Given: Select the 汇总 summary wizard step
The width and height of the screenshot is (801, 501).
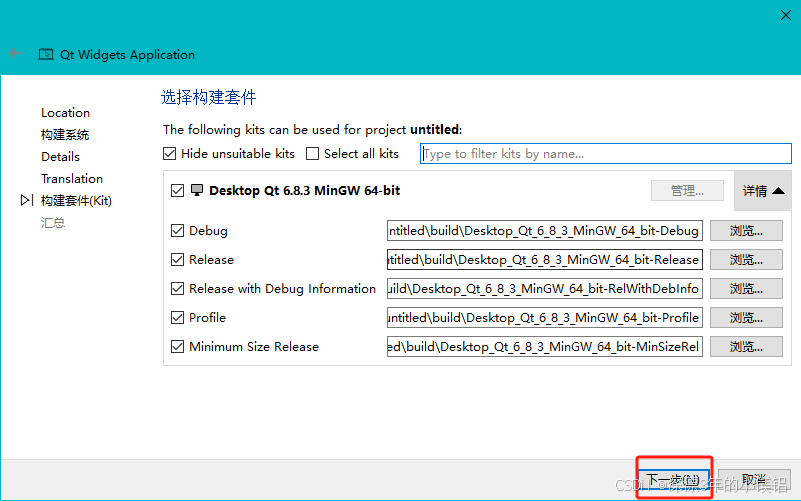Looking at the screenshot, I should coord(53,223).
